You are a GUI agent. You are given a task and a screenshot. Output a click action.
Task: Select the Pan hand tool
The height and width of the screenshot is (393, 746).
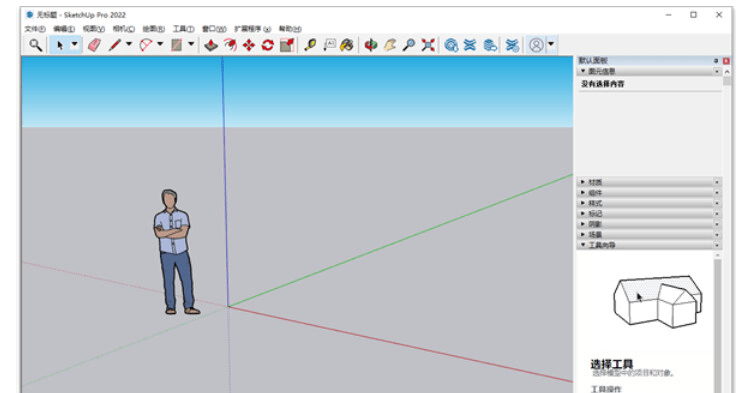[x=390, y=45]
